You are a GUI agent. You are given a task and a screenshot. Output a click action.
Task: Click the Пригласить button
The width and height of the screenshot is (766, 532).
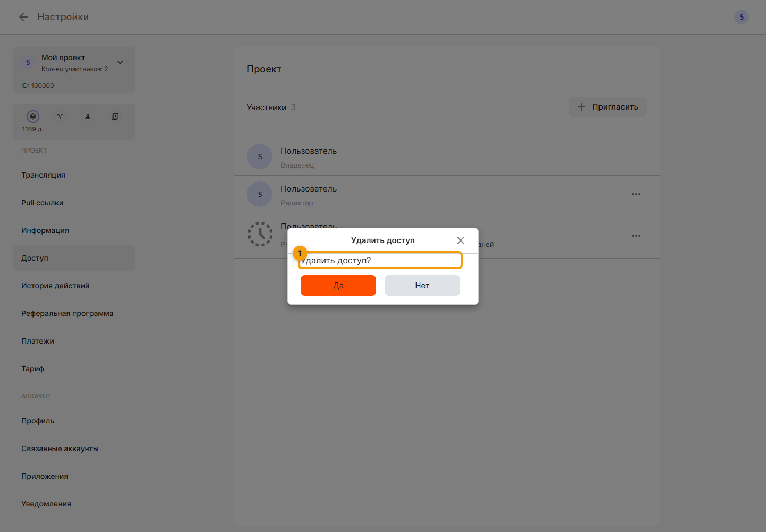tap(608, 107)
